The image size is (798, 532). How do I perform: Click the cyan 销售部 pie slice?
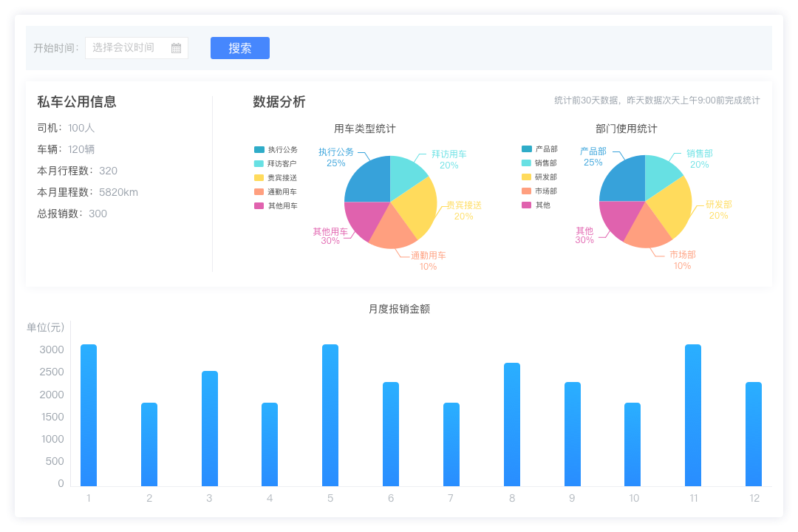pyautogui.click(x=660, y=174)
